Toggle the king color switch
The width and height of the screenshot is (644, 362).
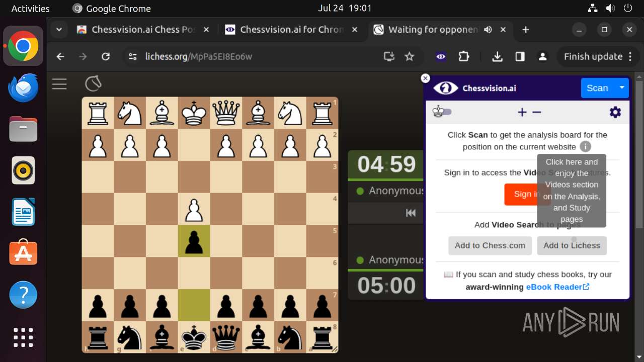[x=442, y=112]
